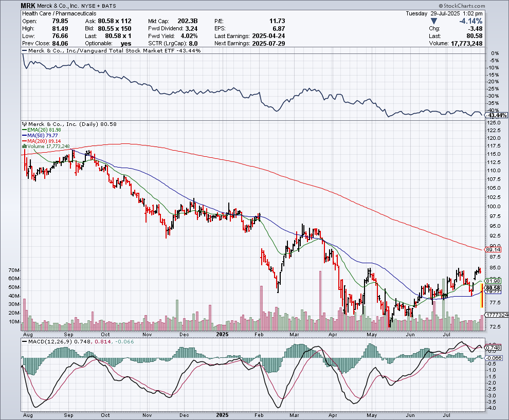Click the red 89.14 price axis tag

click(493, 250)
